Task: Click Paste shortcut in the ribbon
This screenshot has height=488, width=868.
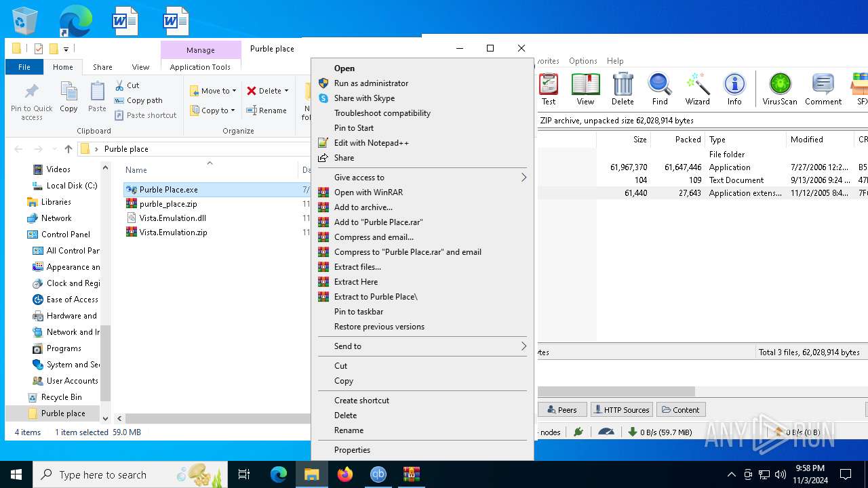Action: pos(145,115)
